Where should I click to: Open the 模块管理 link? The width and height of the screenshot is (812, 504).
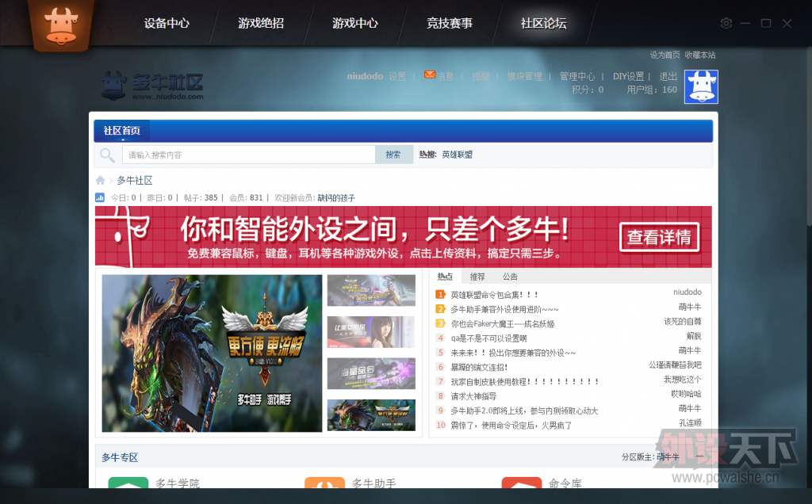click(x=525, y=76)
